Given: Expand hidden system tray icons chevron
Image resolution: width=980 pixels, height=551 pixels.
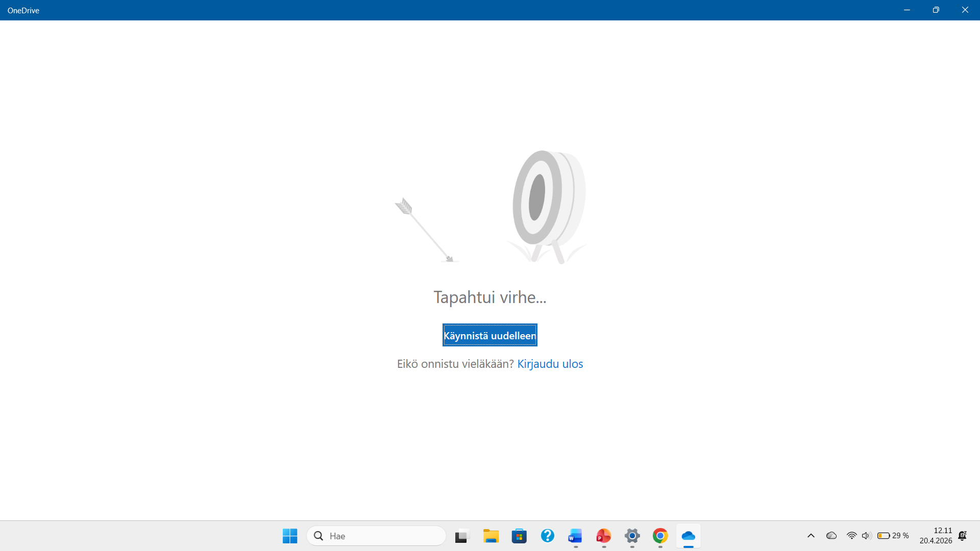Looking at the screenshot, I should click(x=811, y=536).
